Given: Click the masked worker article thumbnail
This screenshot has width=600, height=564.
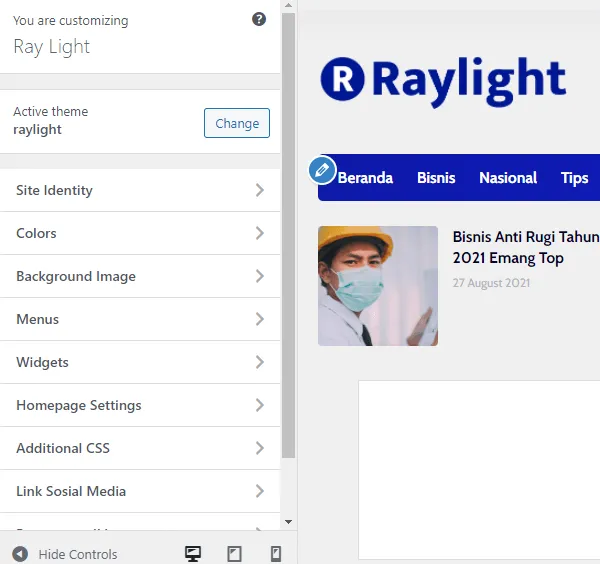Looking at the screenshot, I should 378,286.
